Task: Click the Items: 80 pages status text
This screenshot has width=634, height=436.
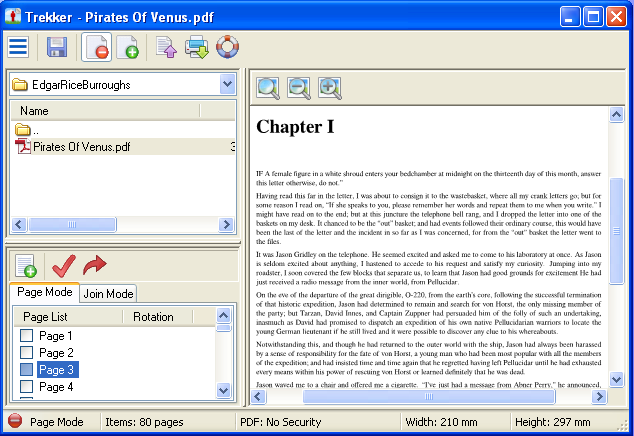Action: [x=144, y=422]
